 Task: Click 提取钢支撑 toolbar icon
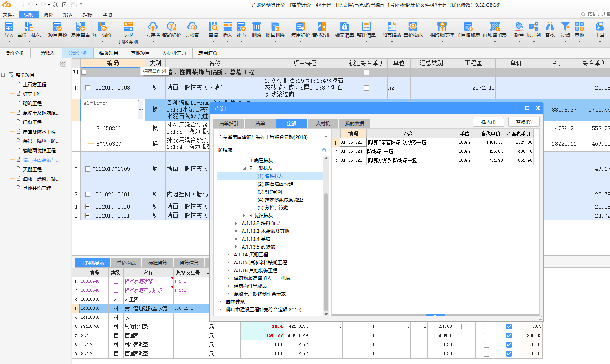pos(442,27)
